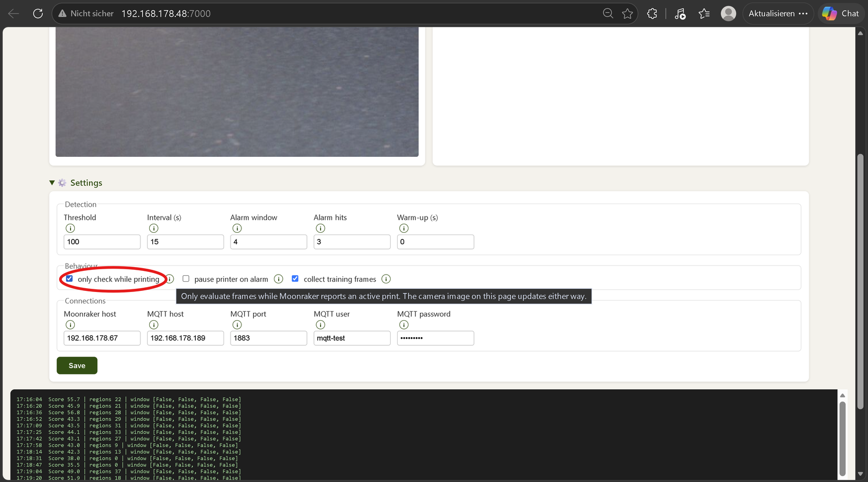Uncheck only check while printing
Image resolution: width=868 pixels, height=482 pixels.
pyautogui.click(x=69, y=278)
